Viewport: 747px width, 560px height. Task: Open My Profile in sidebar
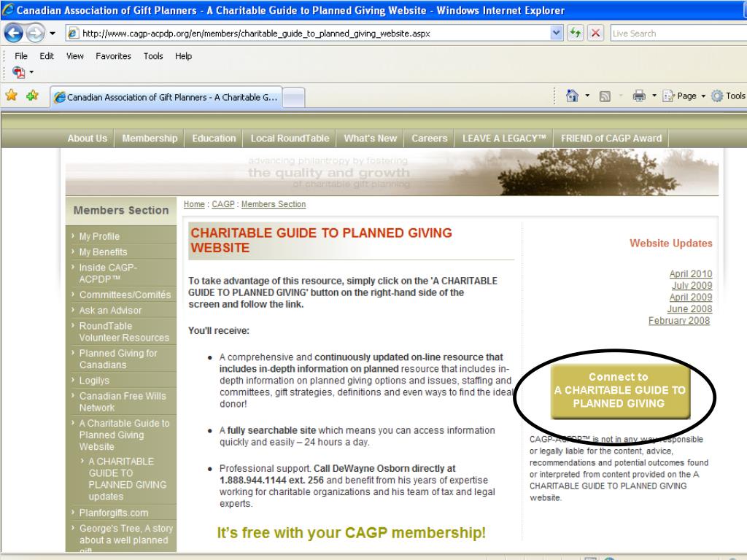coord(99,236)
